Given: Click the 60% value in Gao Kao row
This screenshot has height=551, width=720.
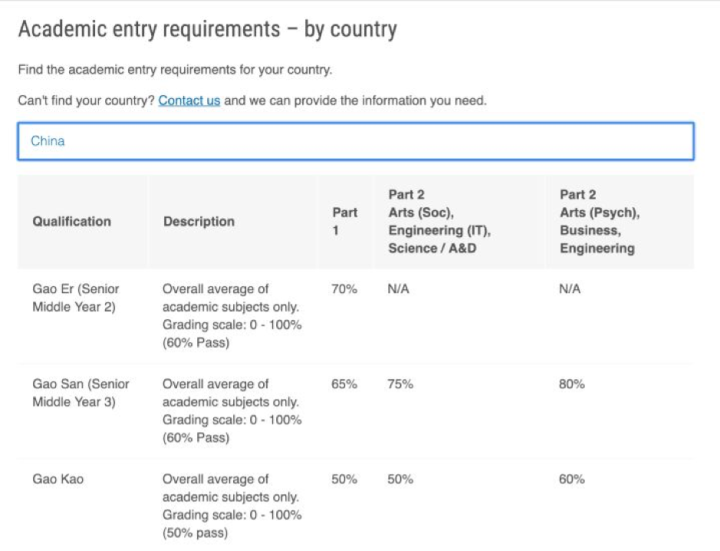Looking at the screenshot, I should coord(572,479).
